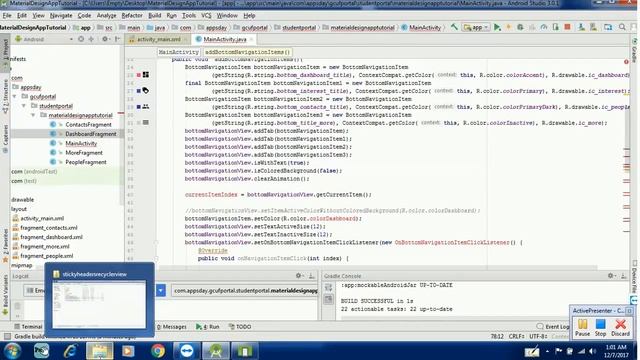The height and width of the screenshot is (360, 640).
Task: Discard ActivePresenter recording
Action: click(620, 328)
